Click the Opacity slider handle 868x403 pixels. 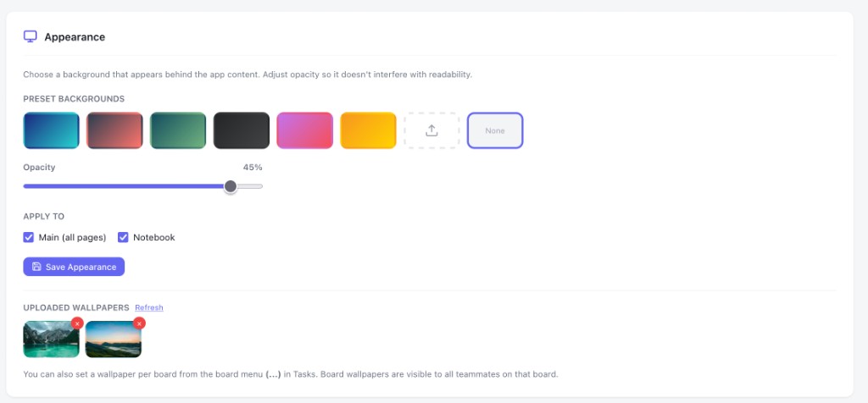click(x=231, y=186)
